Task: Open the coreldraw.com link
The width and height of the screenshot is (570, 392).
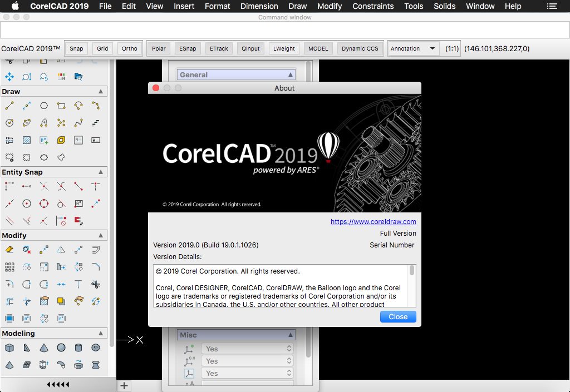Action: pos(374,222)
